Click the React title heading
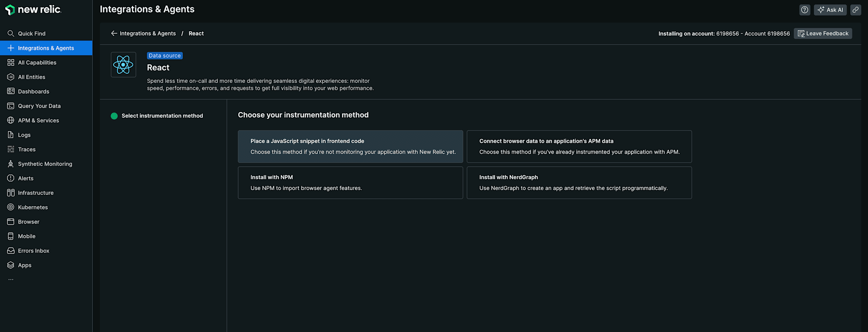Viewport: 868px width, 332px height. coord(158,68)
